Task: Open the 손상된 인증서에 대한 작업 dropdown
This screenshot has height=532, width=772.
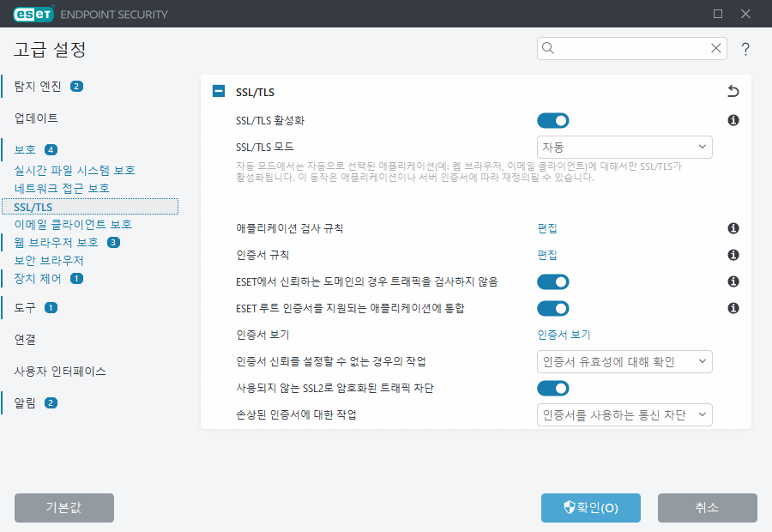Action: pos(624,414)
